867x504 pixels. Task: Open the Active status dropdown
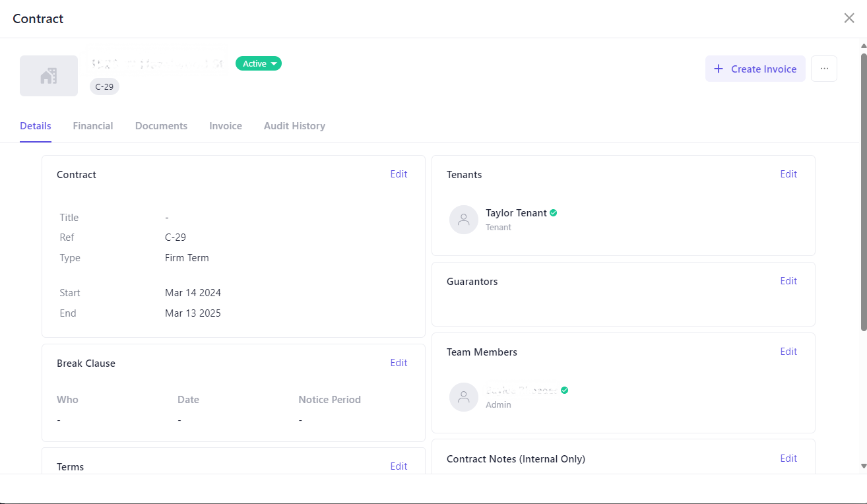point(258,63)
